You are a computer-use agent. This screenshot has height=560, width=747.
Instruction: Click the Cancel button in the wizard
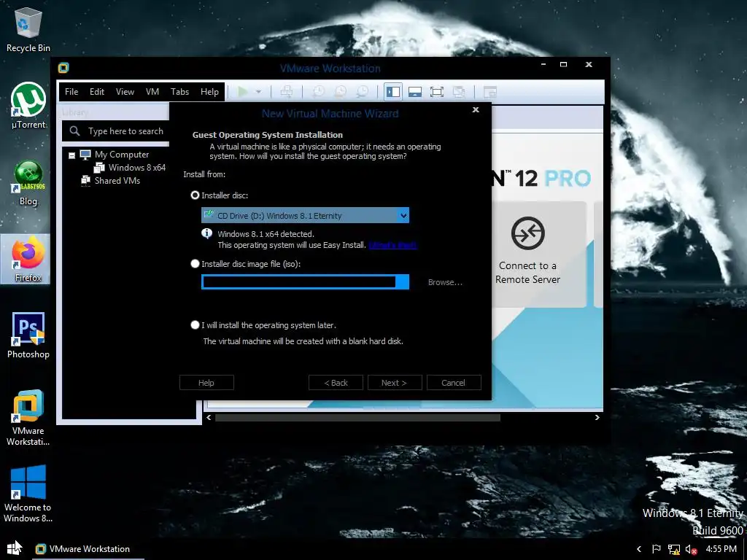click(x=454, y=382)
